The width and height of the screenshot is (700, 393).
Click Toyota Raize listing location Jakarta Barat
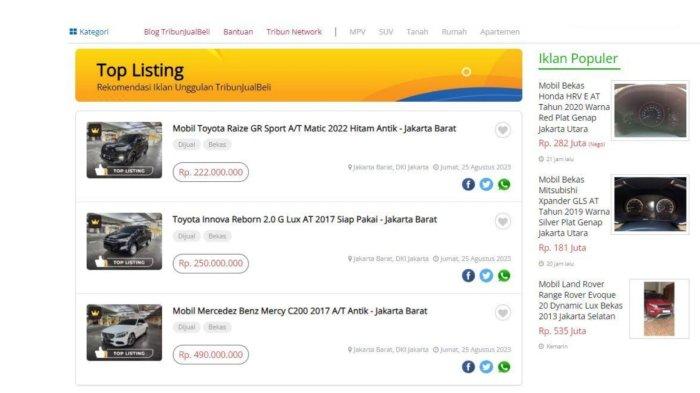[388, 167]
